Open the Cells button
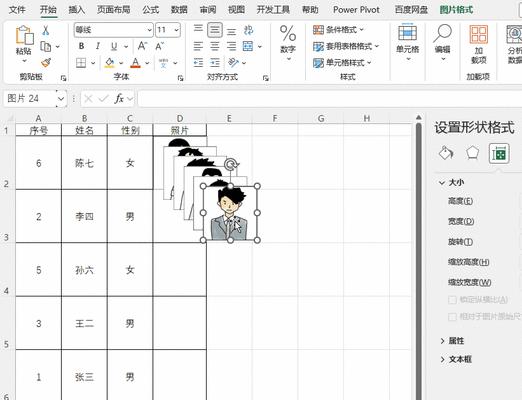Image resolution: width=522 pixels, height=400 pixels. (x=407, y=43)
